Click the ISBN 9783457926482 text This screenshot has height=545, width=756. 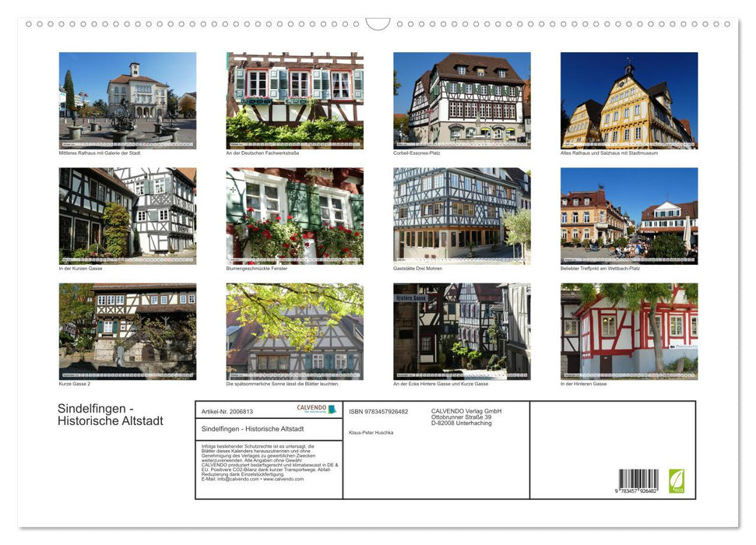(379, 410)
